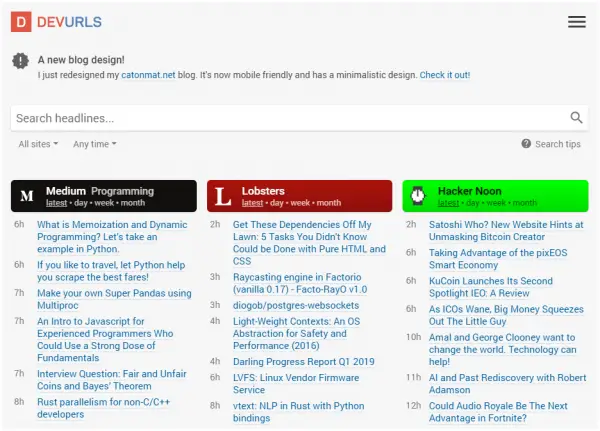
Task: Open 'Darling Progress Report Q1 2019' link
Action: (303, 362)
